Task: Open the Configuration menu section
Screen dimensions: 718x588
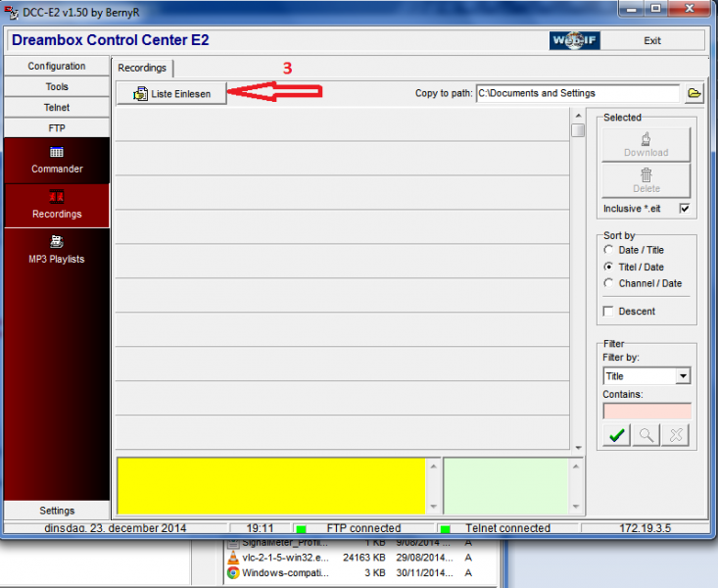Action: [57, 66]
